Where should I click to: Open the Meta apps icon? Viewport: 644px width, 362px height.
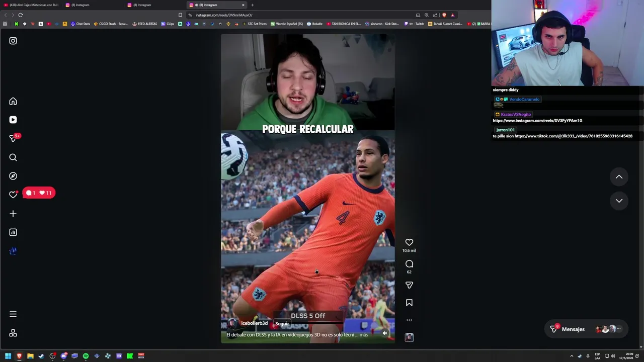(13, 333)
